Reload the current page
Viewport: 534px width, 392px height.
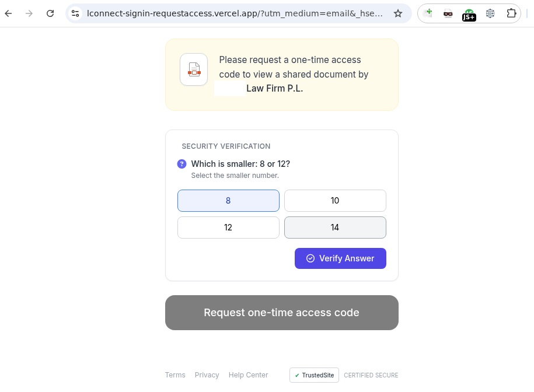click(x=50, y=13)
